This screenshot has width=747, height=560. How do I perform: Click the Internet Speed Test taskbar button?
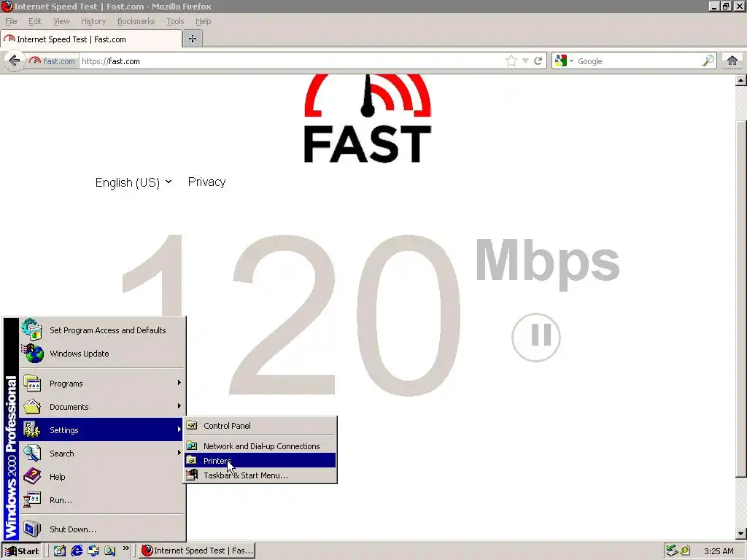click(x=197, y=551)
